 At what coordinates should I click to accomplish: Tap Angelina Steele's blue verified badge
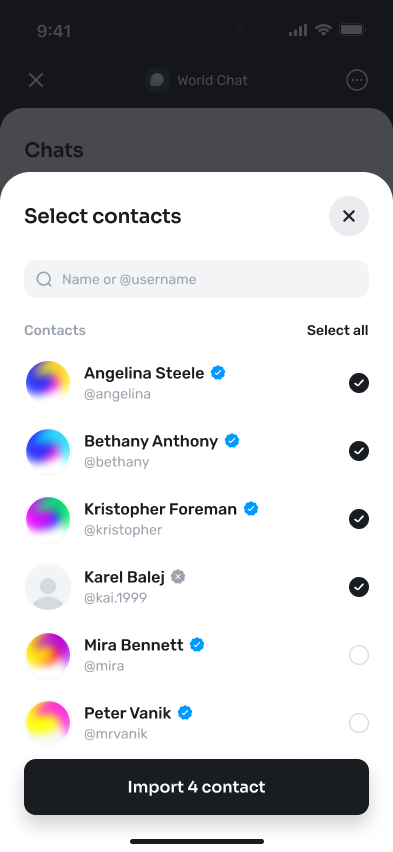(x=218, y=373)
